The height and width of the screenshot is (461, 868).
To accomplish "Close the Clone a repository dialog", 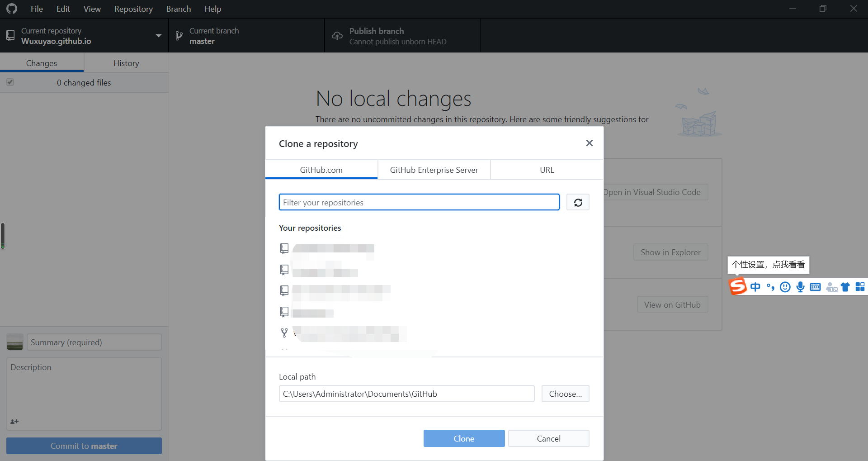I will (x=589, y=143).
